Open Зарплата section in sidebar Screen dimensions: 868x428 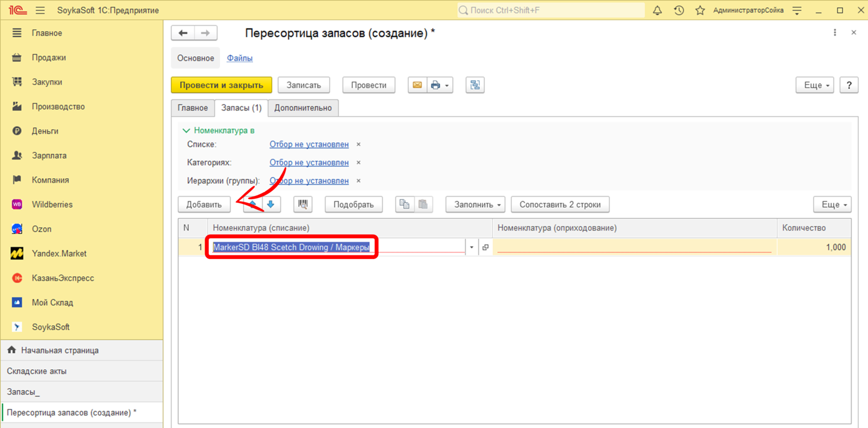pos(49,156)
